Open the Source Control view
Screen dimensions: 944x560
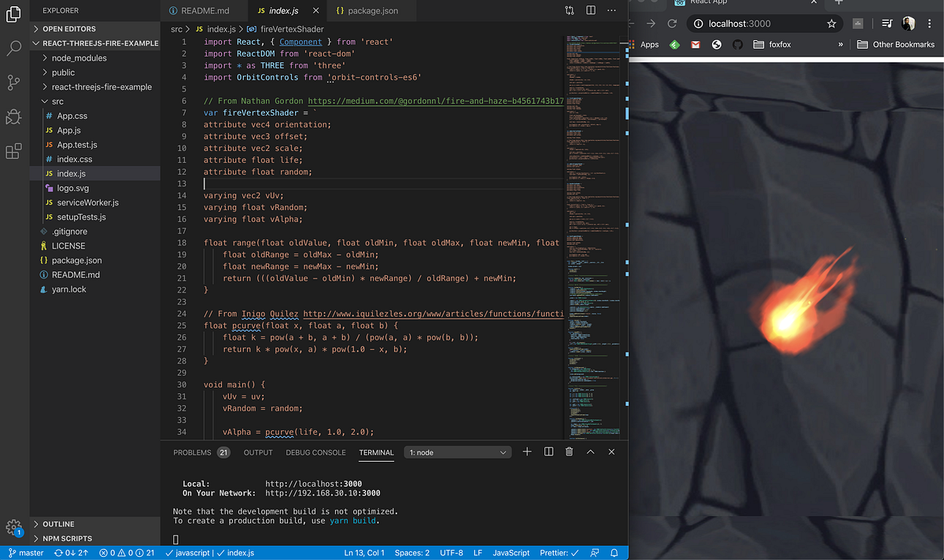(13, 83)
